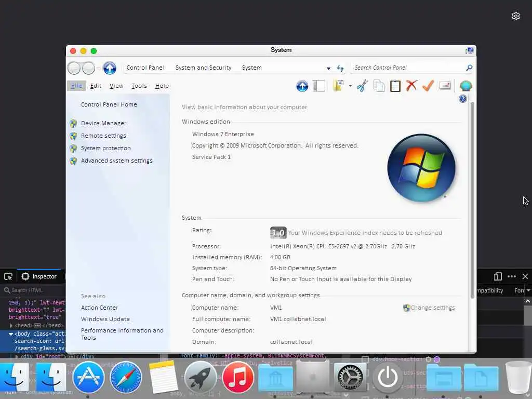
Task: Open the dropdown arrow beside the folder views icon
Action: pyautogui.click(x=350, y=86)
